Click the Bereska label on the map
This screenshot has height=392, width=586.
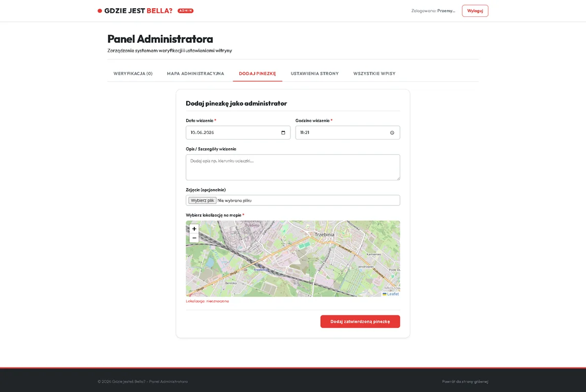231,283
